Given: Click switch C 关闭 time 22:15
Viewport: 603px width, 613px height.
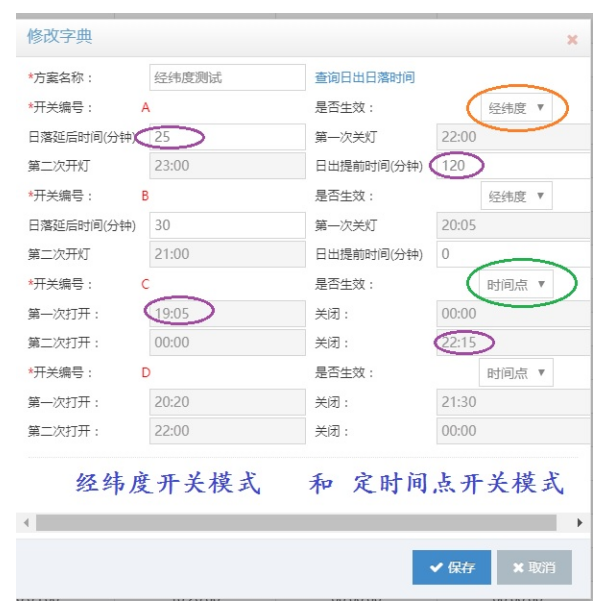Looking at the screenshot, I should tap(510, 343).
